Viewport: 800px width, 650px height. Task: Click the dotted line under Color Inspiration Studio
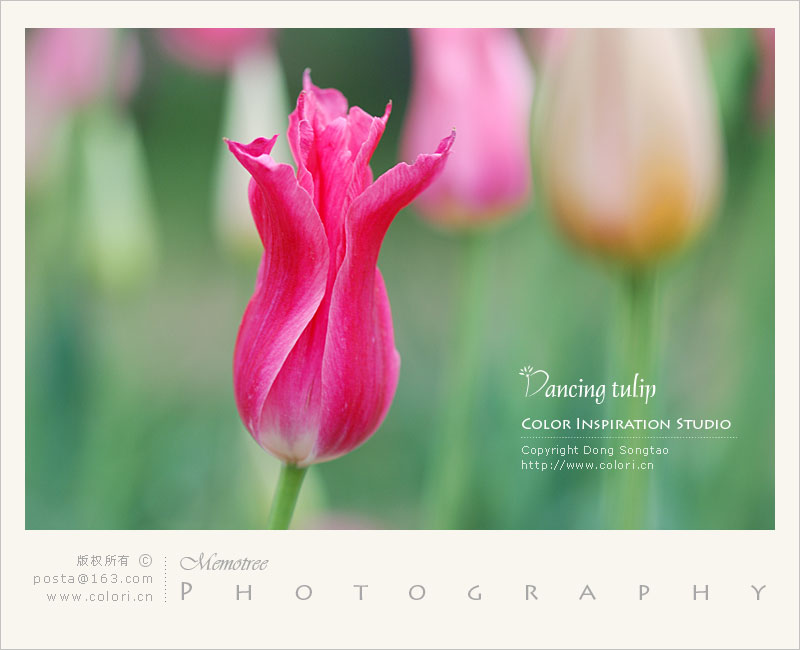coord(628,437)
